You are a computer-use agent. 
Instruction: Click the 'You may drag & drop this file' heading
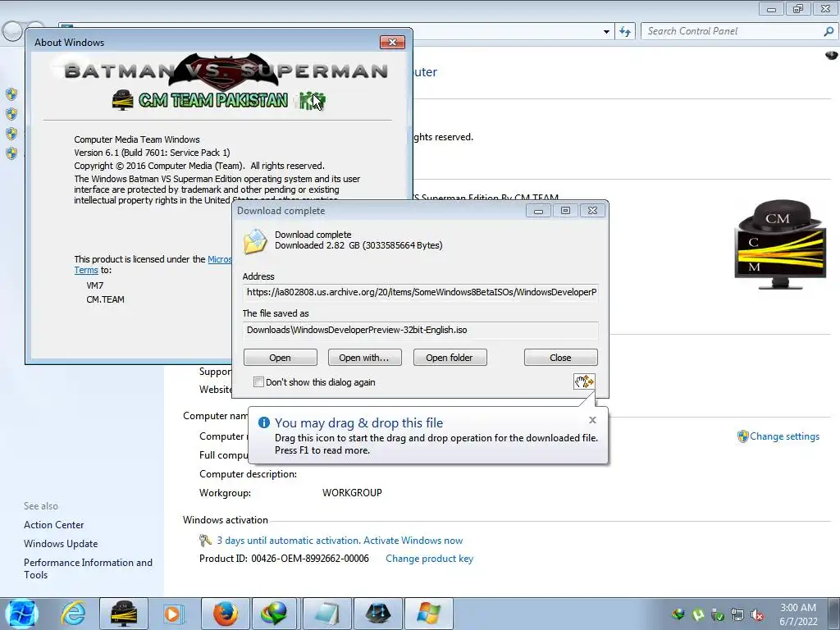pos(359,422)
